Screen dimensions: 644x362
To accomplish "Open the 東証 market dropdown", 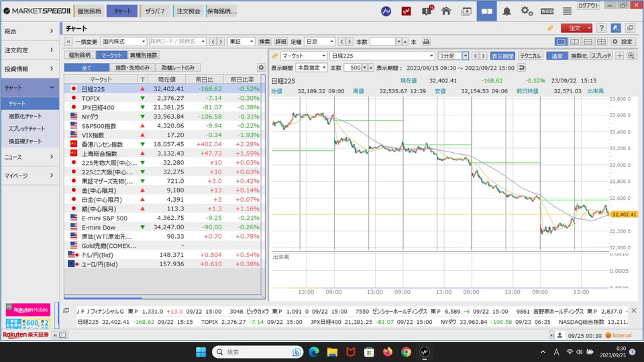I will pos(241,42).
